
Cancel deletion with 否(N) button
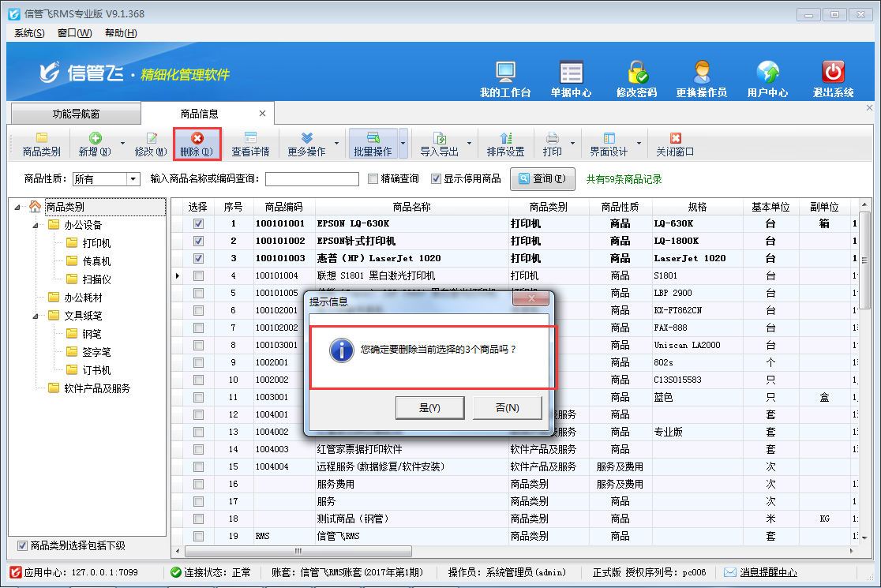(x=507, y=407)
